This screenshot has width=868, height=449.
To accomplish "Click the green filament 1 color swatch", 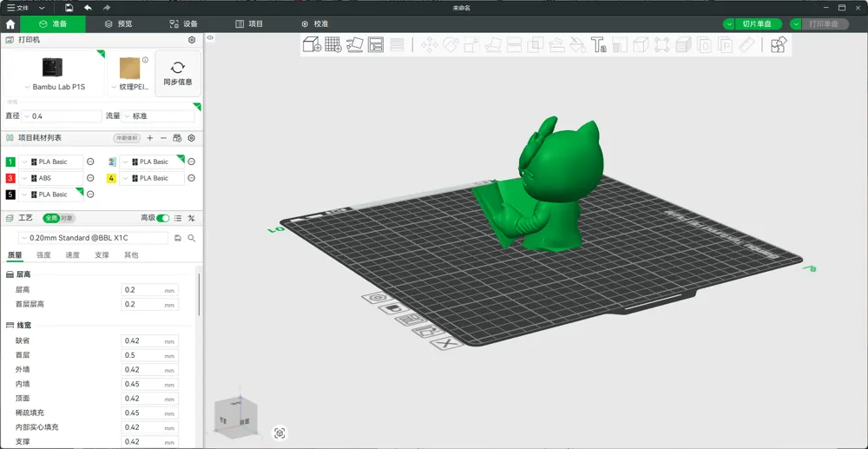I will [10, 162].
